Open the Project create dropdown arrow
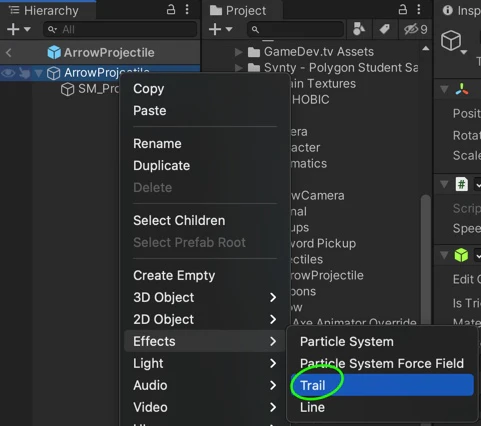Screen dimensions: 481x426 coord(229,29)
